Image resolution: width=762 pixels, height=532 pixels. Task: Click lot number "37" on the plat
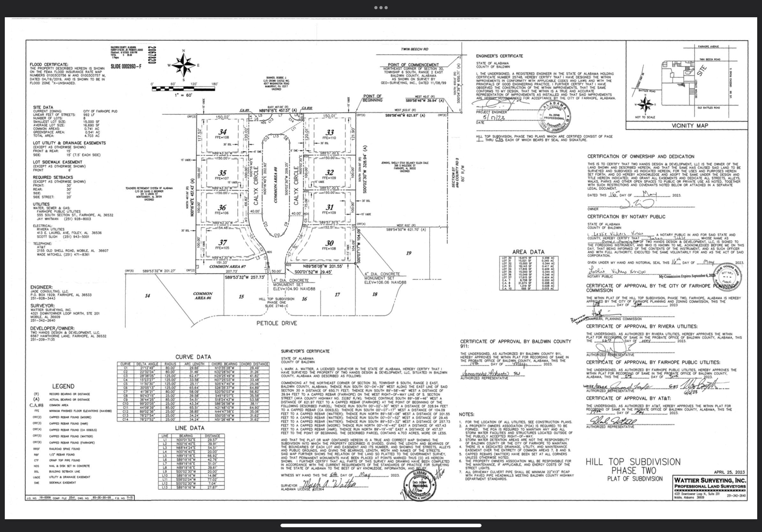tap(222, 242)
